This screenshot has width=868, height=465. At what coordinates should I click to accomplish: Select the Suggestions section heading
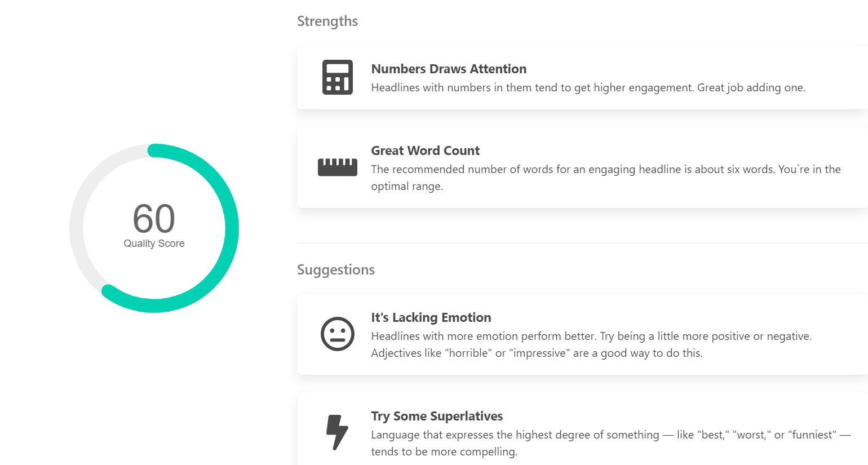coord(335,270)
